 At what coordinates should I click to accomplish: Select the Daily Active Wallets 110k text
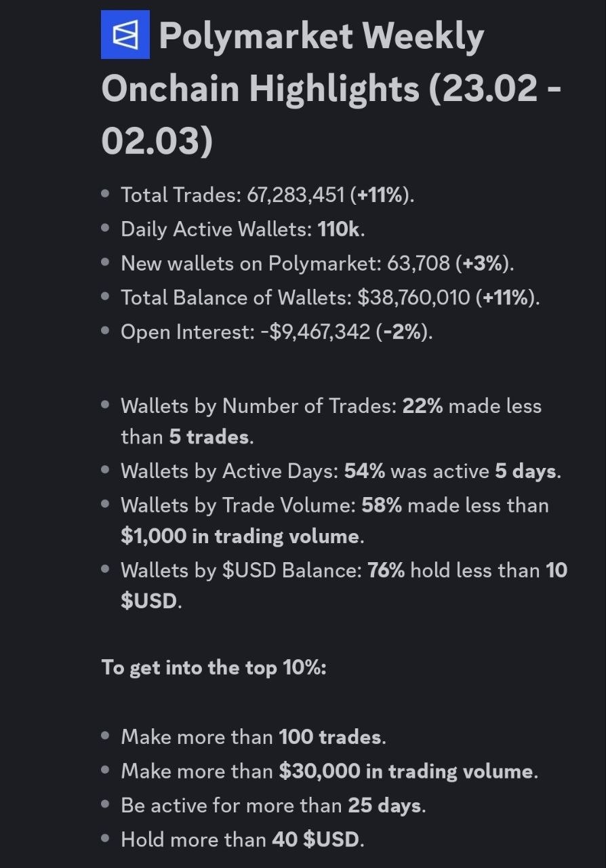coord(243,229)
